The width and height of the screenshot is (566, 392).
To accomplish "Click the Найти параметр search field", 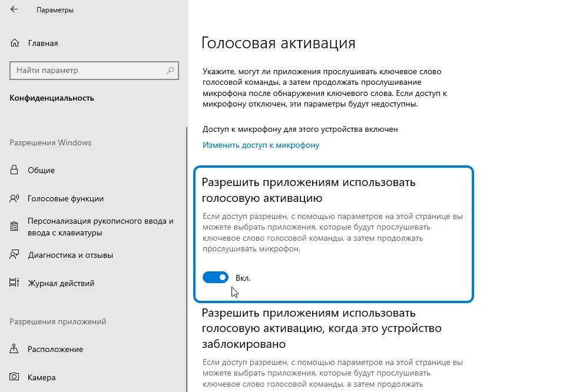I will [x=94, y=70].
